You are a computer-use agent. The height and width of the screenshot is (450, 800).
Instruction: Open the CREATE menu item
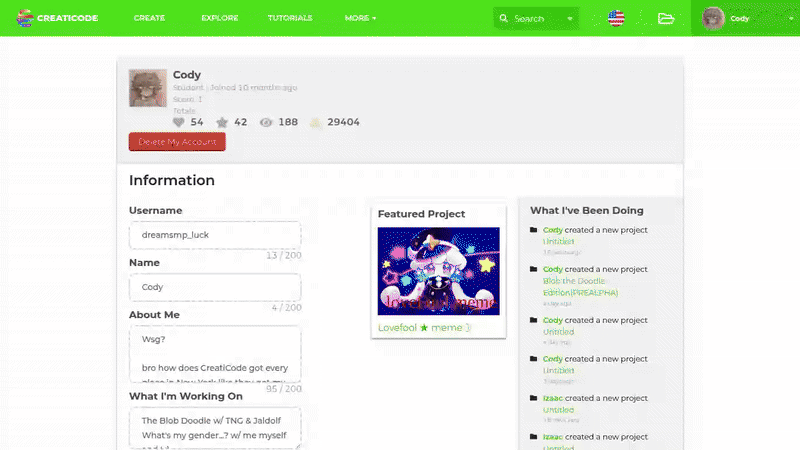(x=149, y=18)
